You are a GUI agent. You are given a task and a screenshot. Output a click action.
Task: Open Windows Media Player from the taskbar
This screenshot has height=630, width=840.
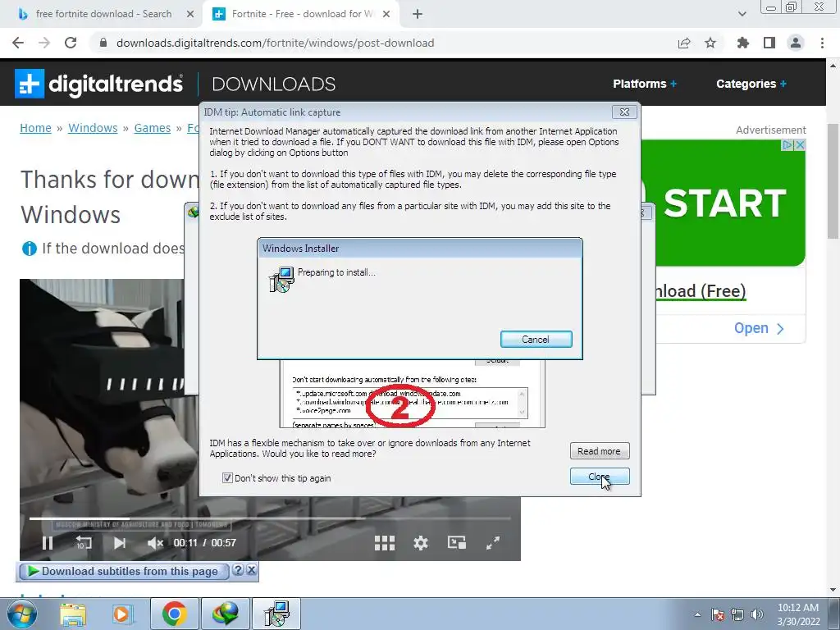click(121, 614)
